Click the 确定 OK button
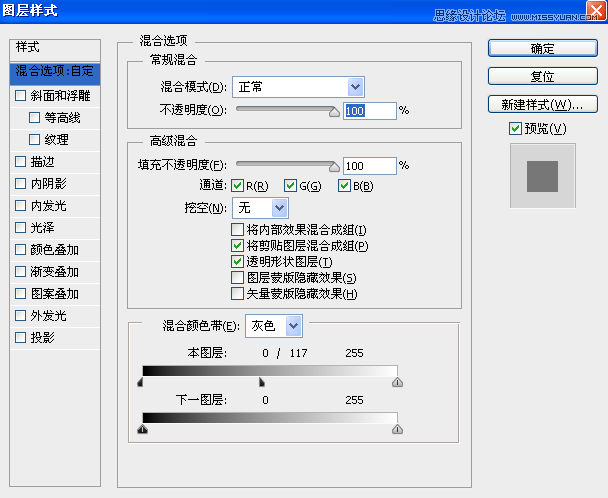The width and height of the screenshot is (608, 498). click(542, 48)
